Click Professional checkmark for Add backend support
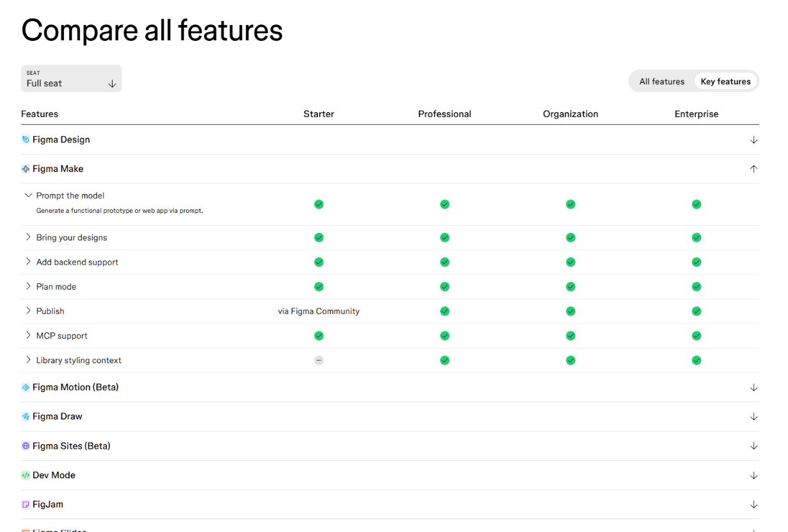788x532 pixels. [x=445, y=262]
